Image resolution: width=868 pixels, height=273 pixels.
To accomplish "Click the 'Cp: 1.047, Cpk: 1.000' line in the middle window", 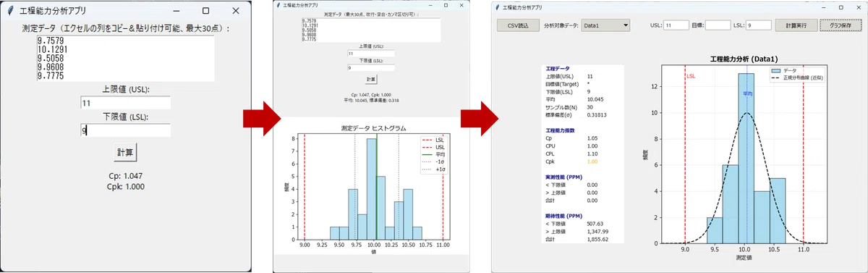I will (370, 95).
